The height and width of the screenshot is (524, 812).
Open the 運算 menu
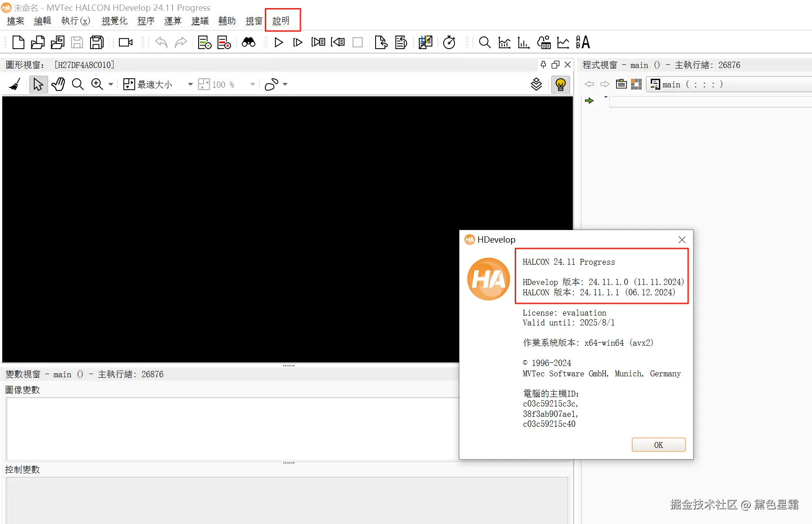point(173,21)
